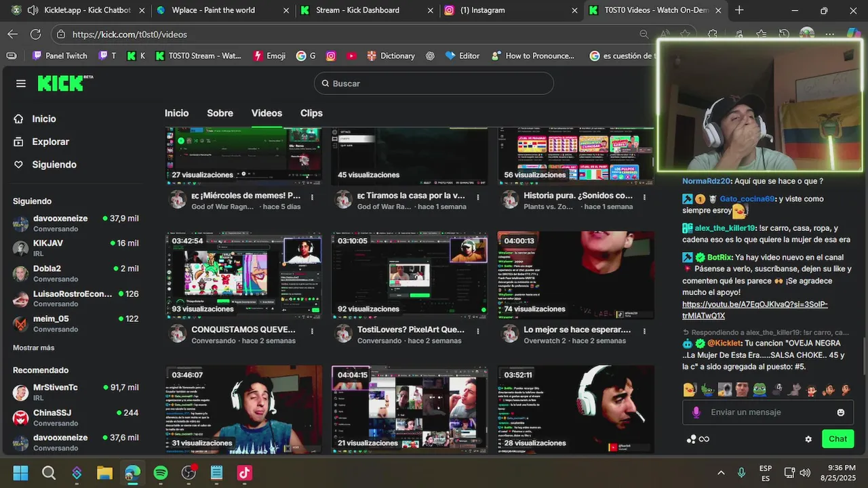This screenshot has width=868, height=488.
Task: Play the 03:10:05 video thumbnail
Action: pos(410,275)
